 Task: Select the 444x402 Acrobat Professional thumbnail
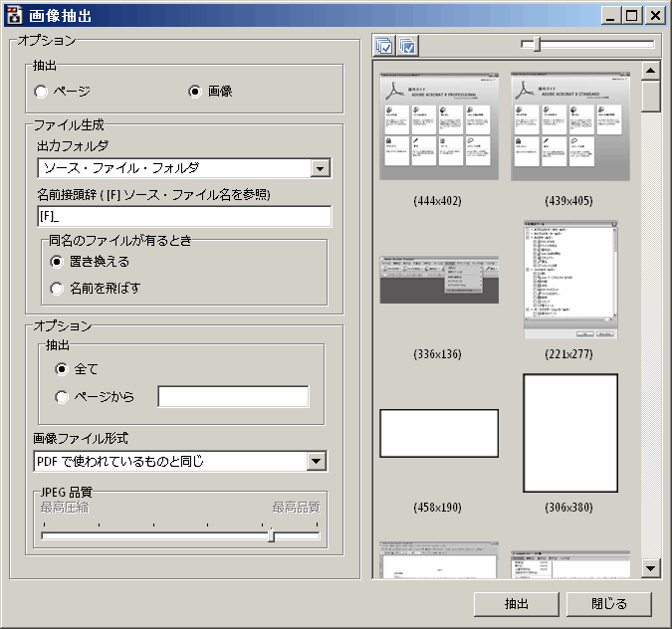439,126
